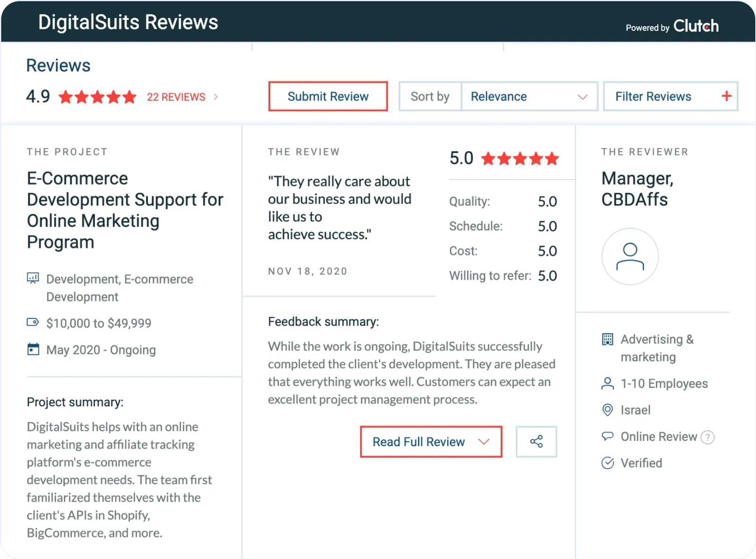This screenshot has height=559, width=756.
Task: Click the speech bubble icon beside Online Review
Action: (x=608, y=436)
